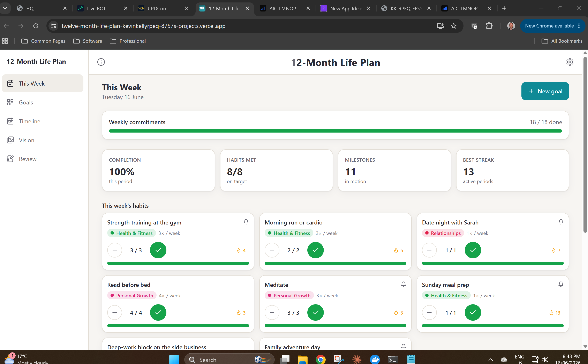Click the green check on Read before bed
Viewport: 588px width, 364px height.
click(158, 312)
